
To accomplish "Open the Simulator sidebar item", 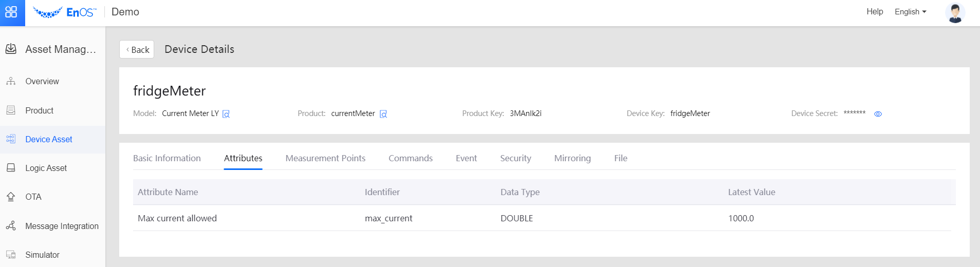I will [x=42, y=255].
